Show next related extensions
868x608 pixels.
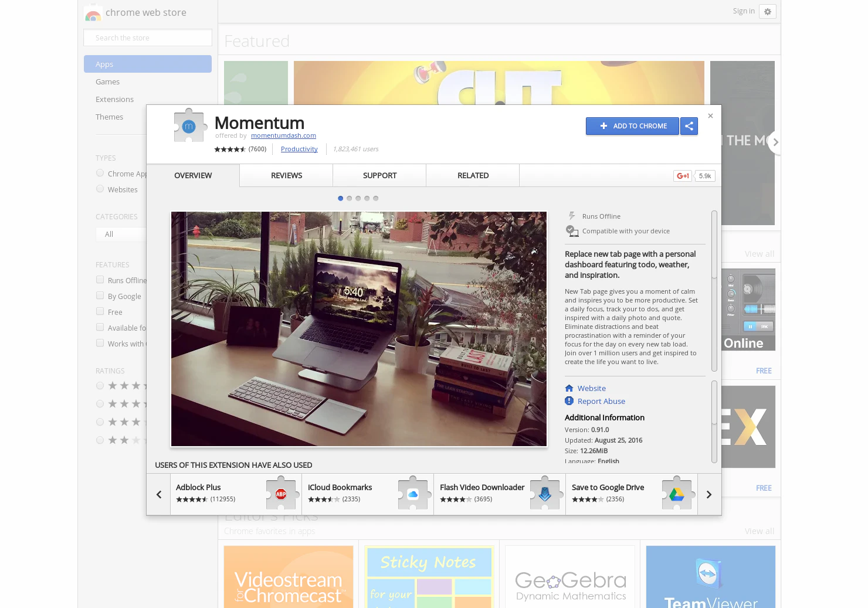click(709, 494)
